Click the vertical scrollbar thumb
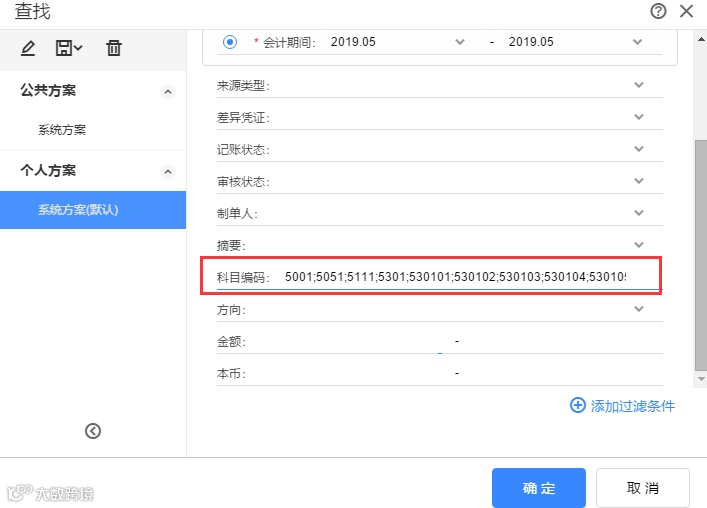The height and width of the screenshot is (508, 707). pyautogui.click(x=701, y=255)
